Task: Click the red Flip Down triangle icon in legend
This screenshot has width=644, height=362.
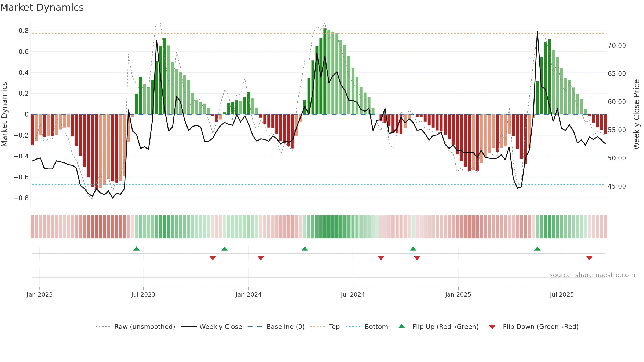Action: click(492, 327)
